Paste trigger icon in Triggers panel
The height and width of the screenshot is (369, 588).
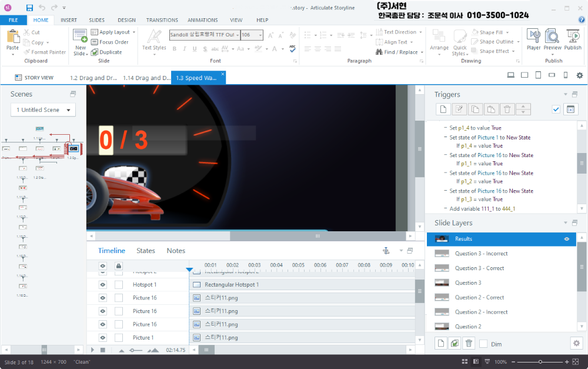[491, 109]
